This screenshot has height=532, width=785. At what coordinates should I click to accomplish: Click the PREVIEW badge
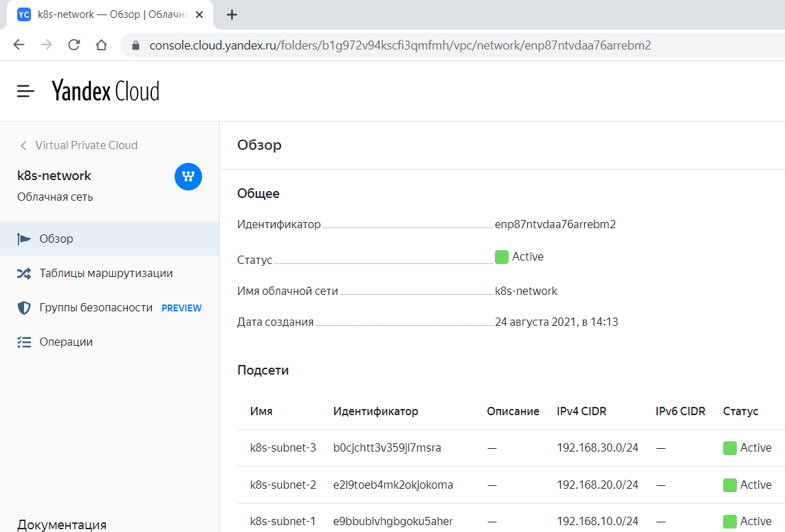[181, 309]
